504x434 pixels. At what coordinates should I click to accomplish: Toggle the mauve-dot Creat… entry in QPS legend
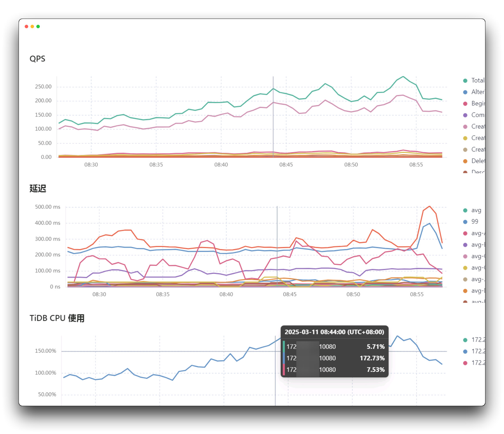pos(474,126)
